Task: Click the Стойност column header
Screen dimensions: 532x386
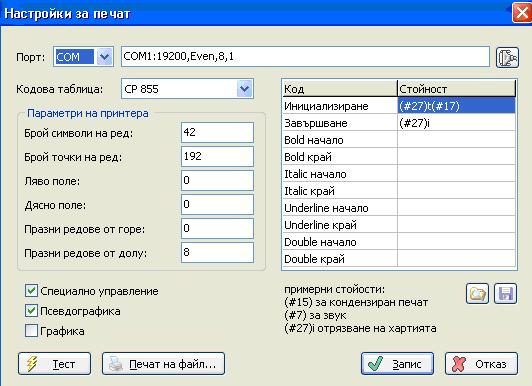Action: pyautogui.click(x=456, y=89)
